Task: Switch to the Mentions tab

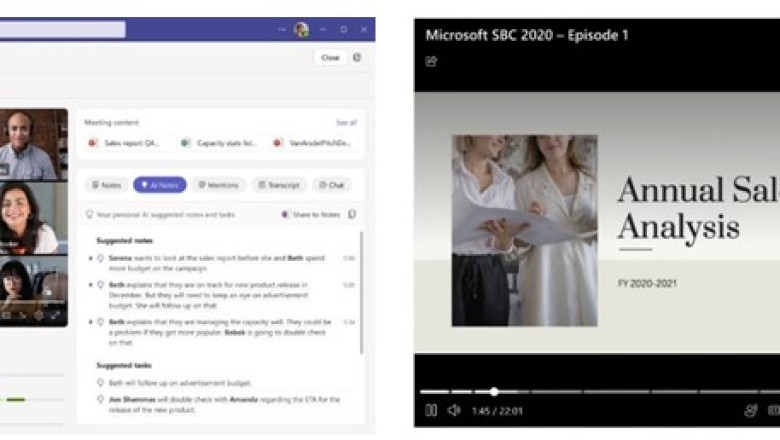Action: [x=218, y=185]
